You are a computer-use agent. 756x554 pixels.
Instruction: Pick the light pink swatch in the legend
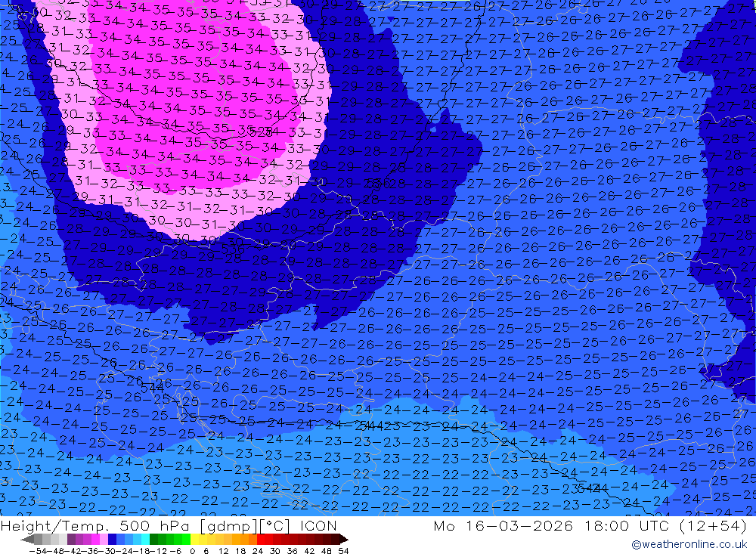tap(104, 539)
